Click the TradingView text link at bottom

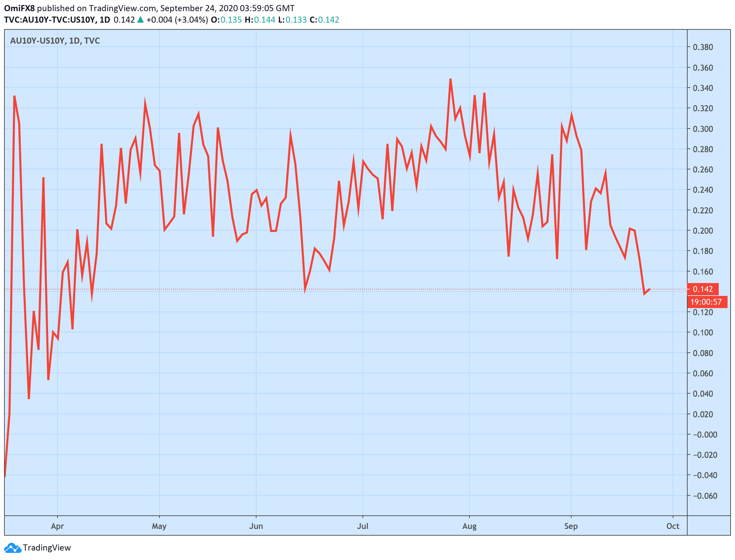tap(47, 547)
